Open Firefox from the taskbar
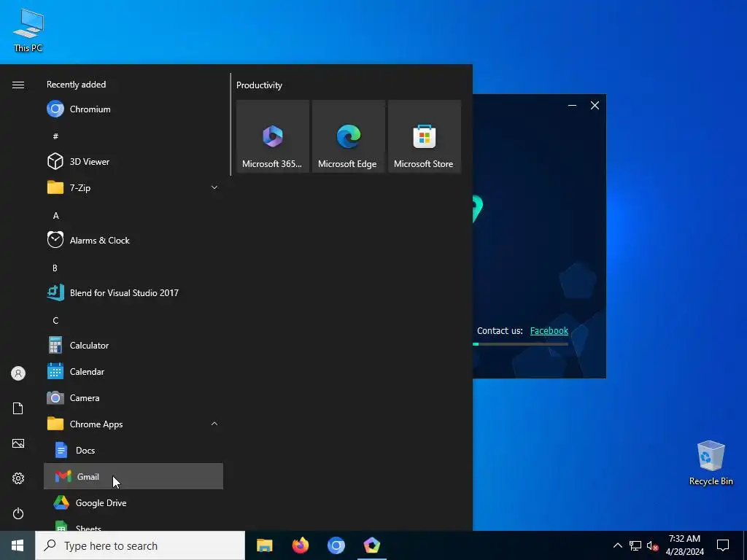747x560 pixels. 300,545
